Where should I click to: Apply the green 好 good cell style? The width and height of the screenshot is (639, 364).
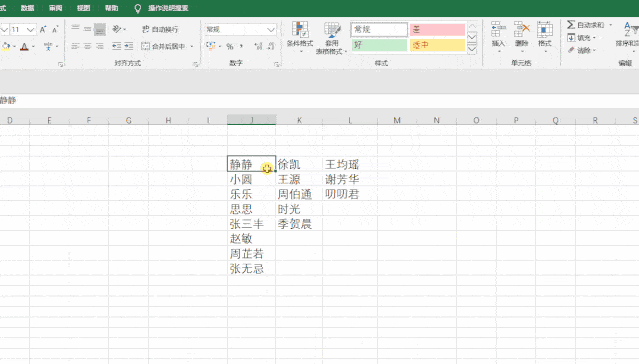coord(379,45)
